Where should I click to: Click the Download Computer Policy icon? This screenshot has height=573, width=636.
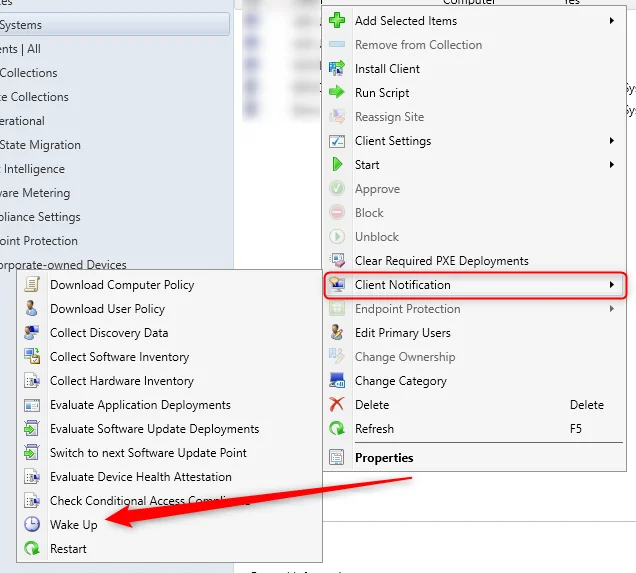click(x=32, y=285)
